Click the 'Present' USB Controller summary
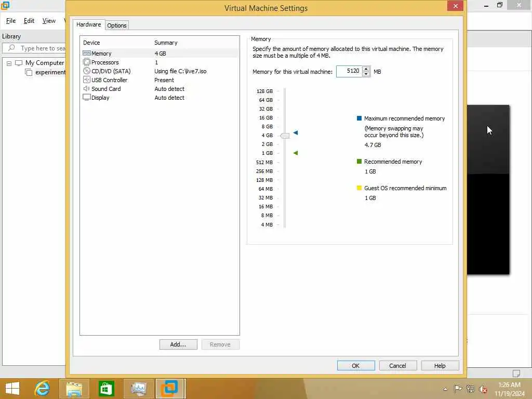This screenshot has width=532, height=399. [164, 80]
